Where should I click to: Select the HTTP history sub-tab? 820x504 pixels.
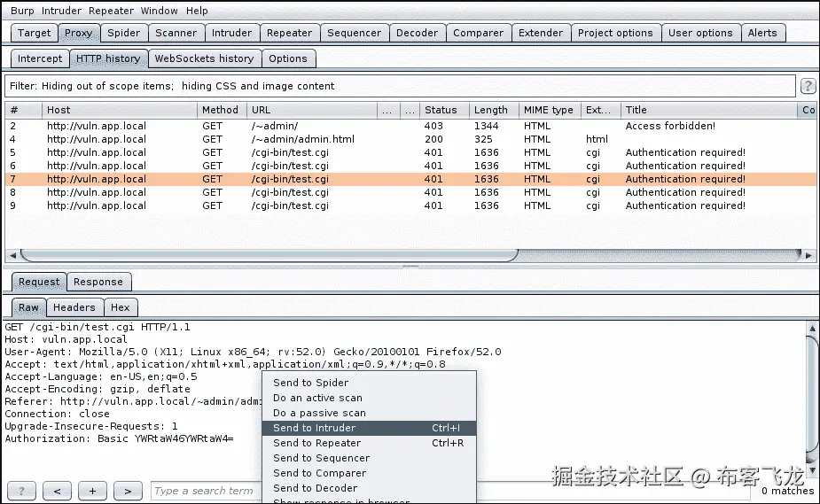point(108,58)
